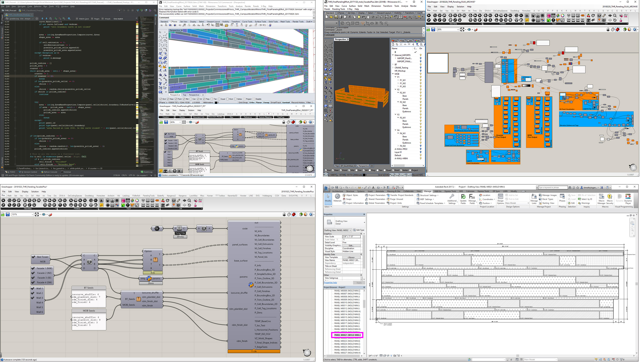Open the Refactor menu in PyCharm

pos(38,6)
